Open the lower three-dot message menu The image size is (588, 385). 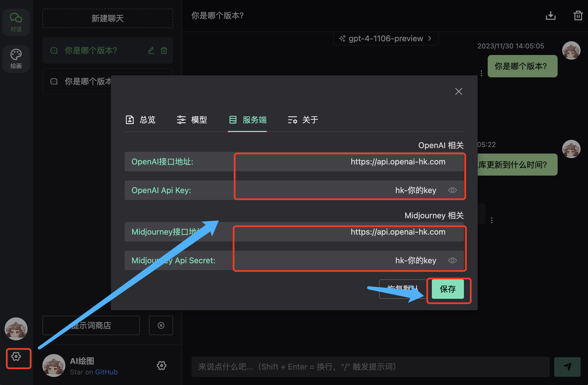click(492, 220)
